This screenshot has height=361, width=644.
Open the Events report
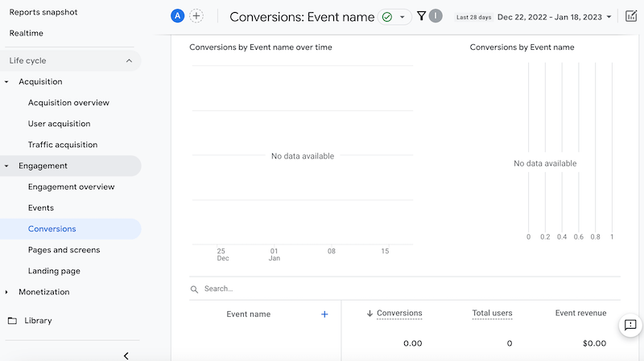(x=41, y=208)
